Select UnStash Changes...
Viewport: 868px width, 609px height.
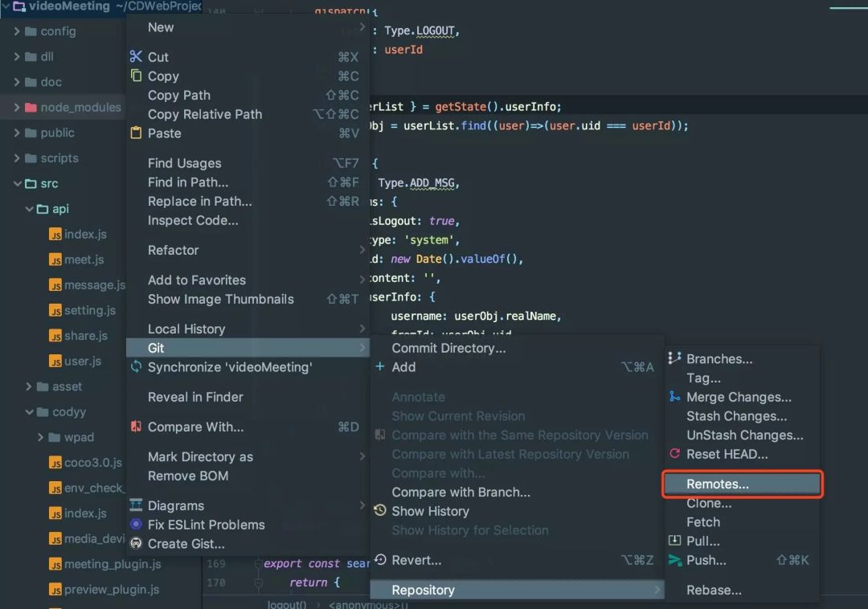(x=743, y=435)
